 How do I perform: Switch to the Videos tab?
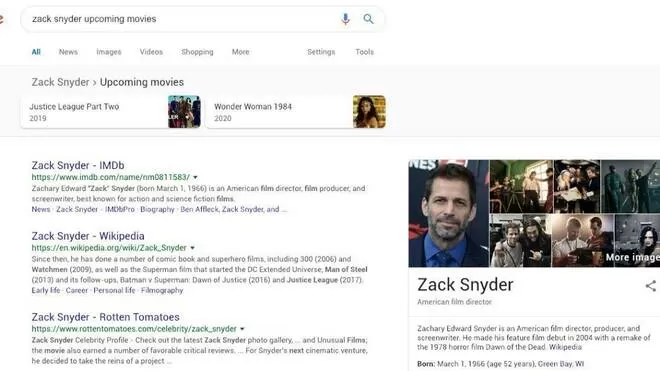pos(151,52)
